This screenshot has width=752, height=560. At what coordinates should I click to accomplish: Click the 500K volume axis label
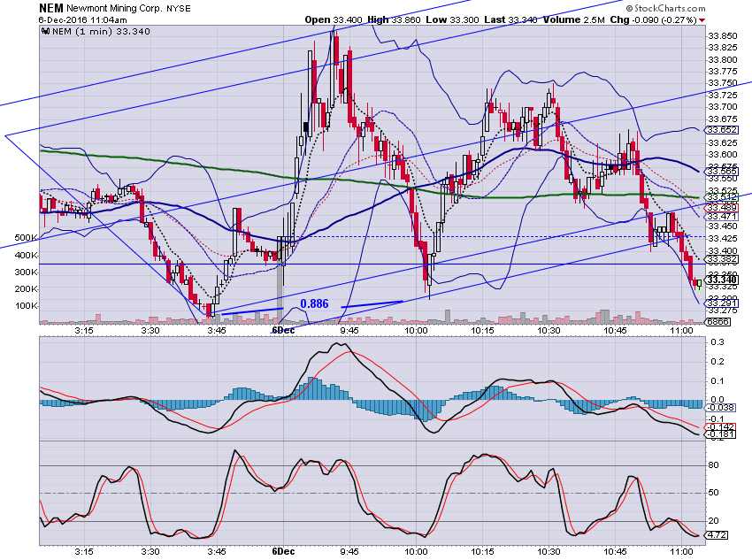pyautogui.click(x=26, y=238)
